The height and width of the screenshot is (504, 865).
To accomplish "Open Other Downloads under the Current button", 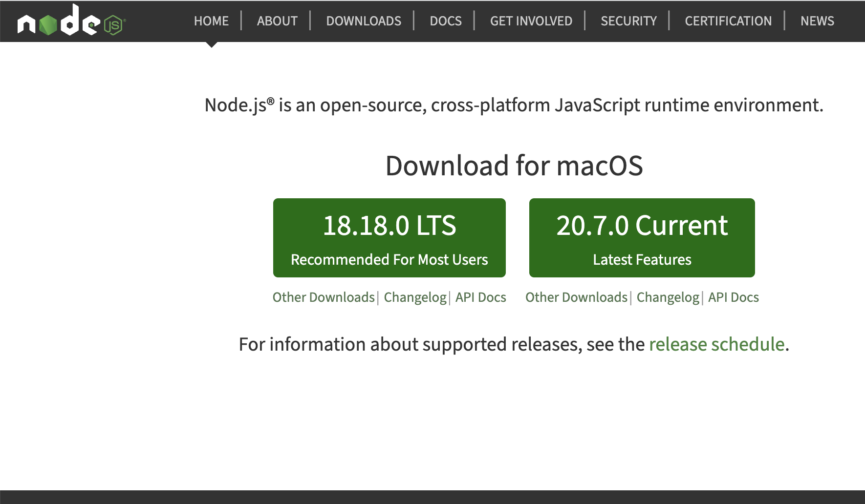I will point(576,297).
